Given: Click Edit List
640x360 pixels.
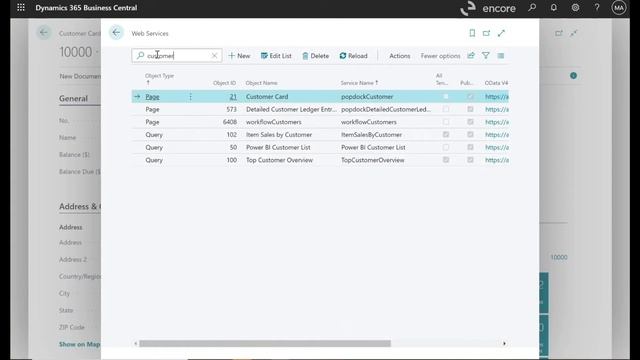Looking at the screenshot, I should [x=276, y=56].
